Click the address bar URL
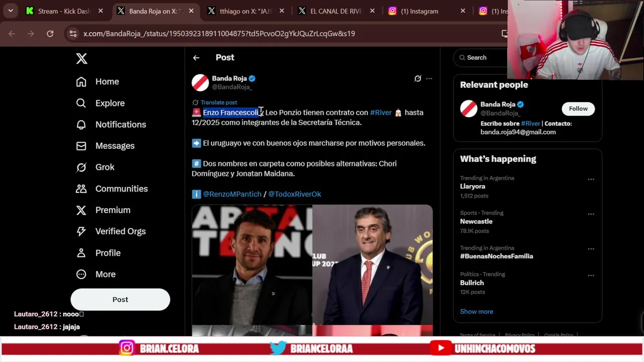 [x=219, y=34]
